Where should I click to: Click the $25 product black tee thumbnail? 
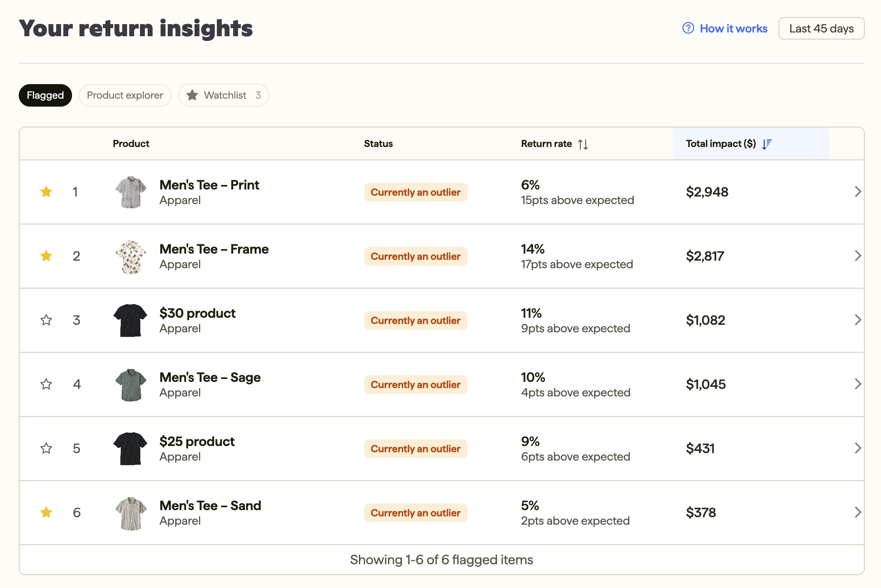(130, 448)
